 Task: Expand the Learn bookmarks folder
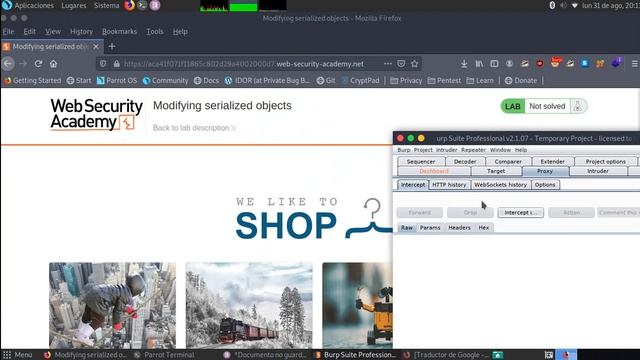(480, 81)
